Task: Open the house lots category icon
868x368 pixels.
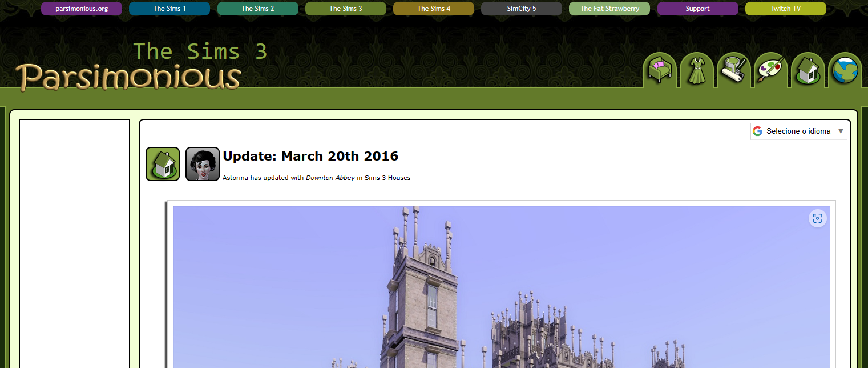Action: pos(808,70)
